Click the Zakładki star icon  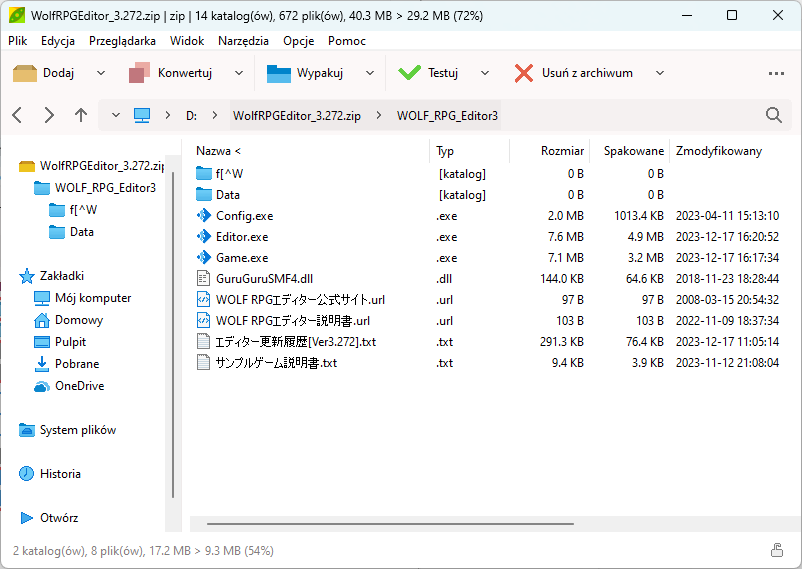(27, 276)
